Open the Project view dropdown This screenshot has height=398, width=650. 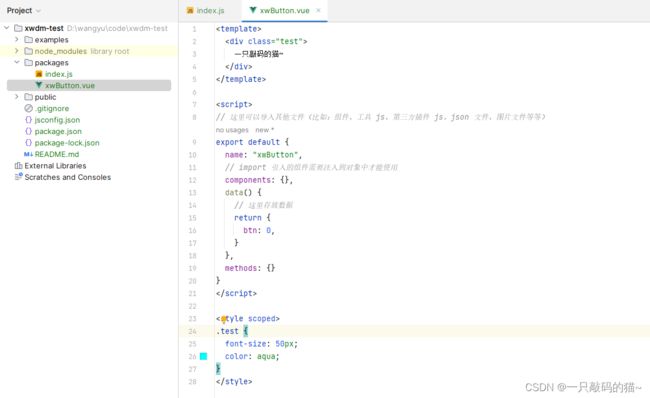click(x=24, y=10)
